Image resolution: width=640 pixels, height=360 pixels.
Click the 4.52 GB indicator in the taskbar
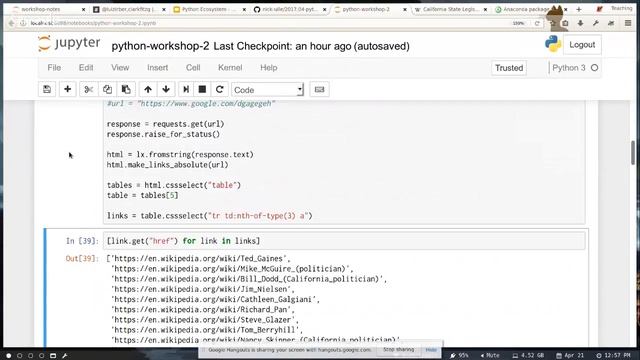[529, 356]
